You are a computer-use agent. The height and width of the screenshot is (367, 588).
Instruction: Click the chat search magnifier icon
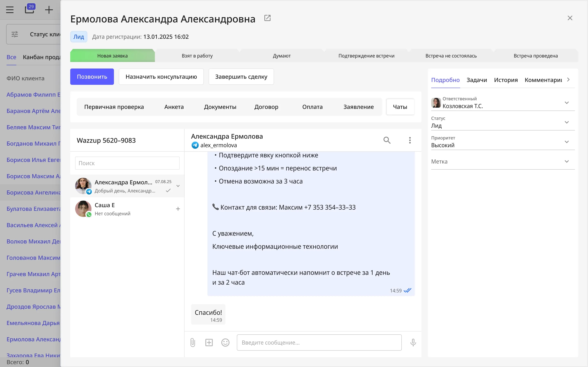point(387,140)
